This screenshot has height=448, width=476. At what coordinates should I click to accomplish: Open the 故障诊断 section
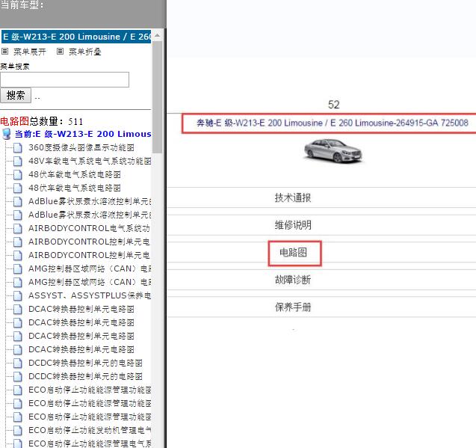[293, 280]
